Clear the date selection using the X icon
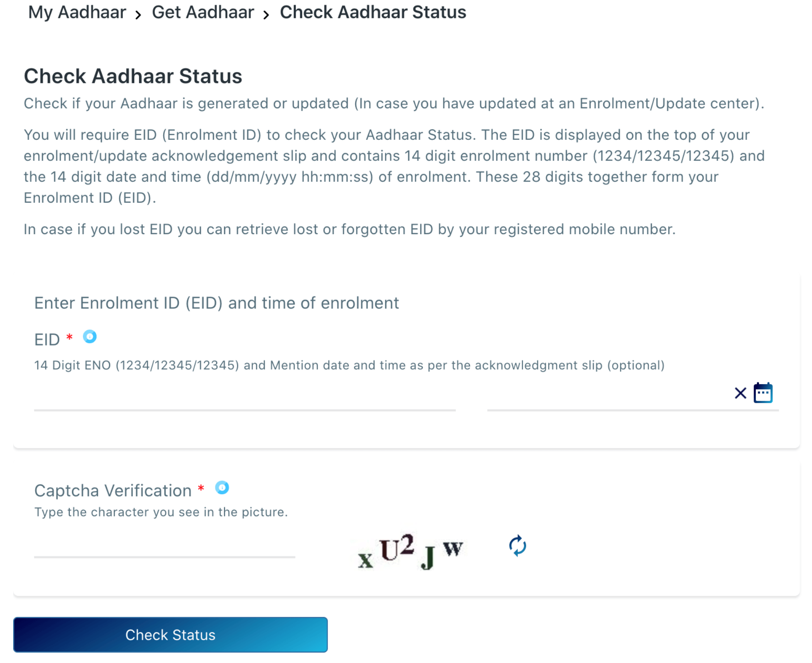Viewport: 812px width, 663px height. (740, 393)
